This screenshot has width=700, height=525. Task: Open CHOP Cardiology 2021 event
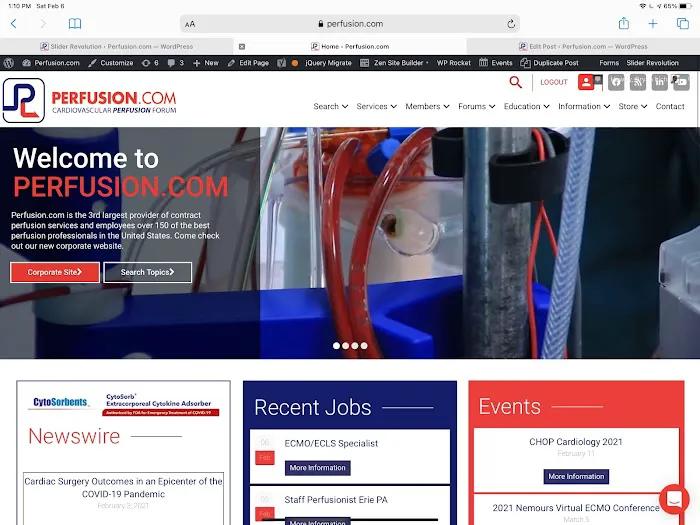tap(576, 442)
